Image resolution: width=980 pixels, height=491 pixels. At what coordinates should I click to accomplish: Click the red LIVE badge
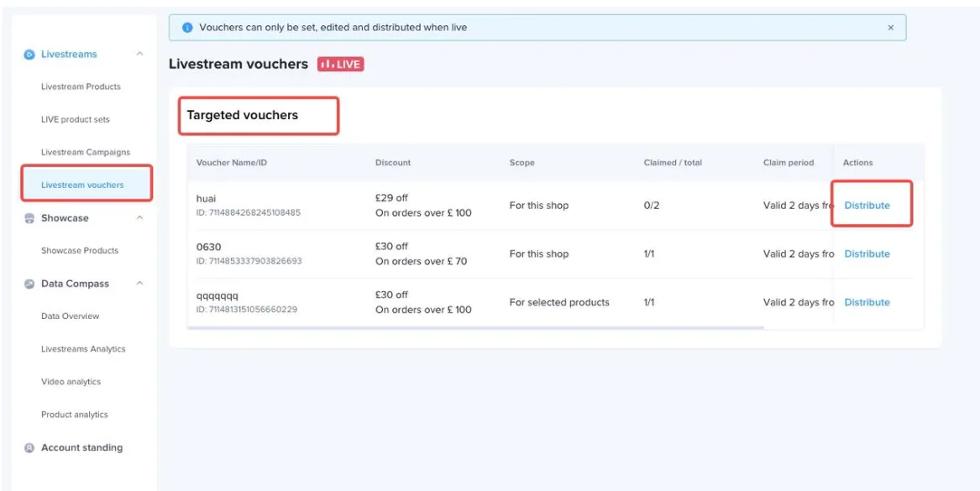(x=341, y=65)
